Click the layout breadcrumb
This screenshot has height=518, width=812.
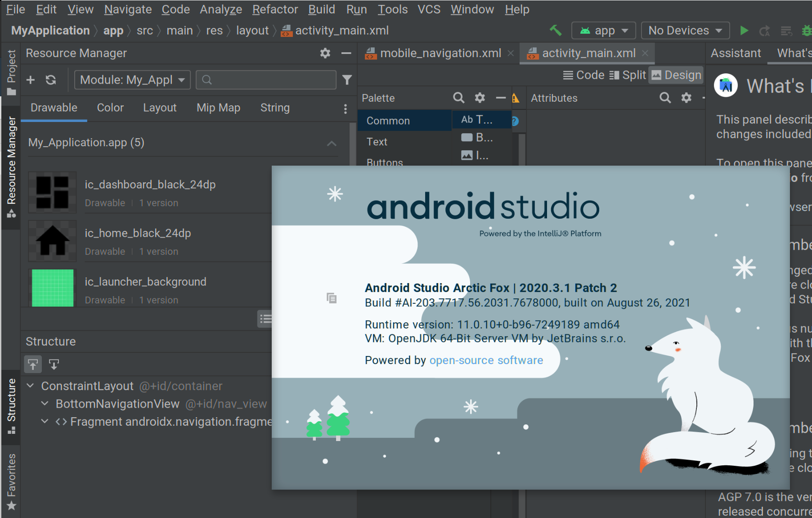tap(252, 31)
